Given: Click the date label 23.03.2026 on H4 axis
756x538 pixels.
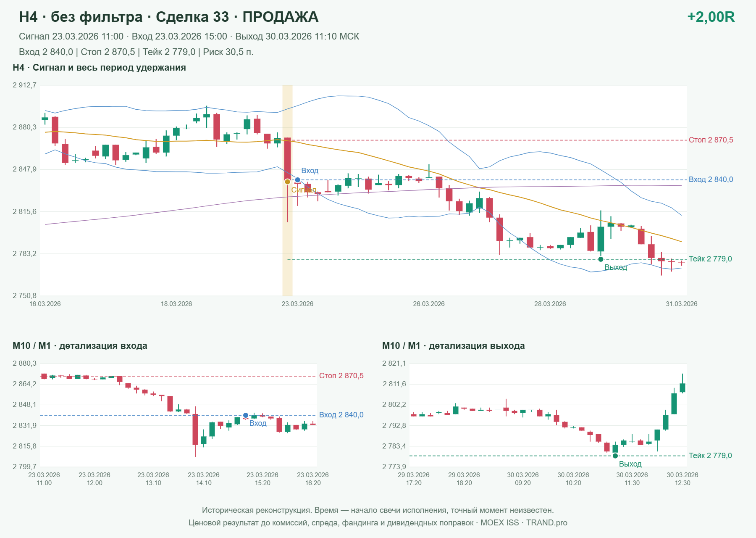Looking at the screenshot, I should coord(297,304).
